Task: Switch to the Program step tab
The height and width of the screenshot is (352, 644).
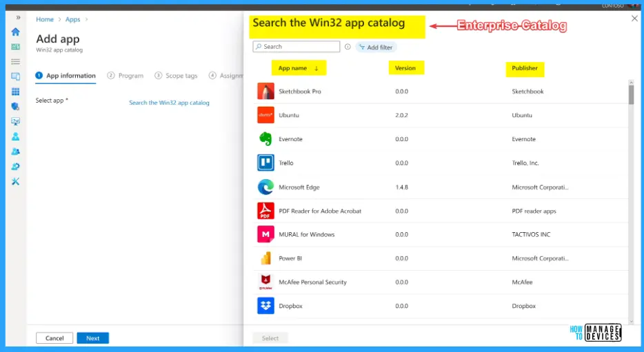Action: pyautogui.click(x=125, y=76)
